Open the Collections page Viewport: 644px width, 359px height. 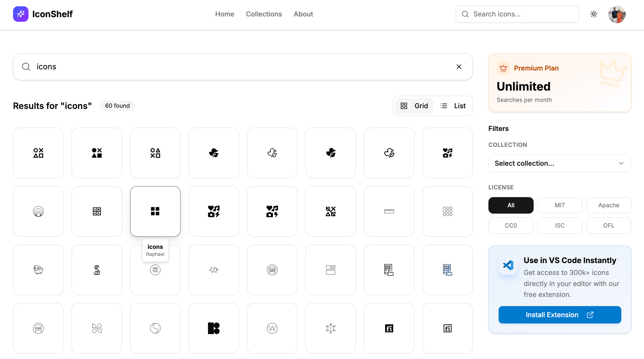tap(264, 14)
